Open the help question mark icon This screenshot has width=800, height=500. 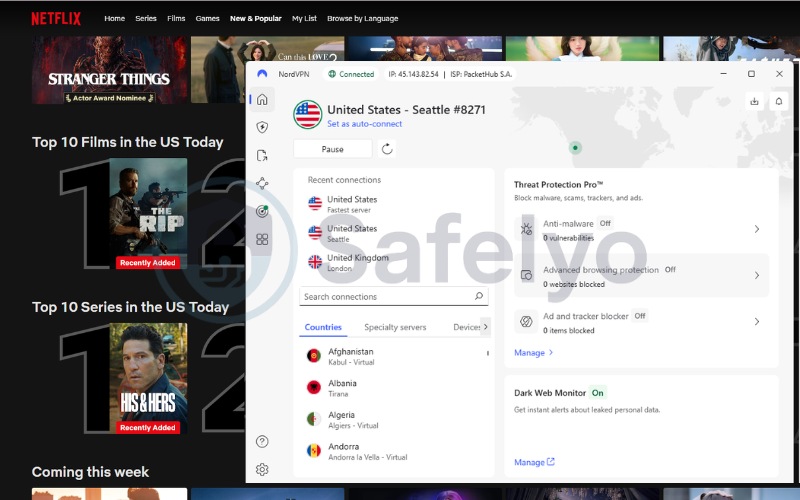tap(262, 441)
